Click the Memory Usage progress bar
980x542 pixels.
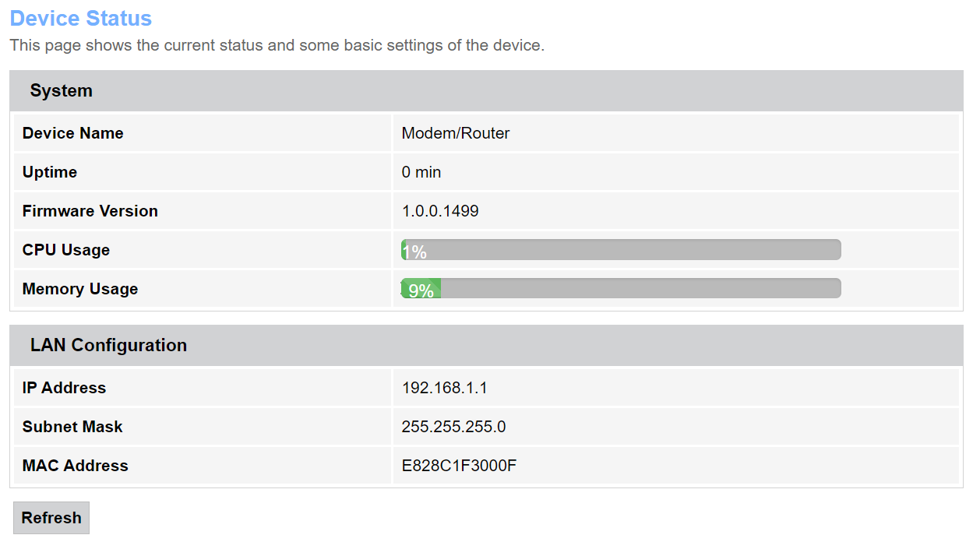(x=621, y=289)
